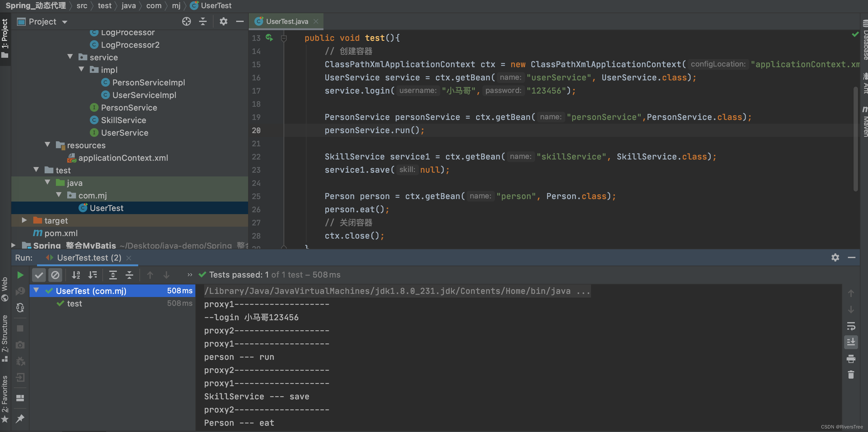868x432 pixels.
Task: Open the Maven tool window tab
Action: (x=864, y=121)
